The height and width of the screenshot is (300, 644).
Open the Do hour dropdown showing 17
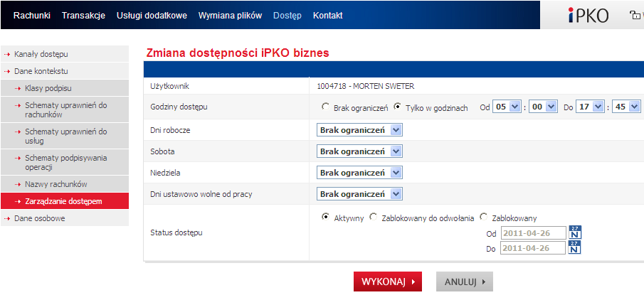click(x=590, y=107)
